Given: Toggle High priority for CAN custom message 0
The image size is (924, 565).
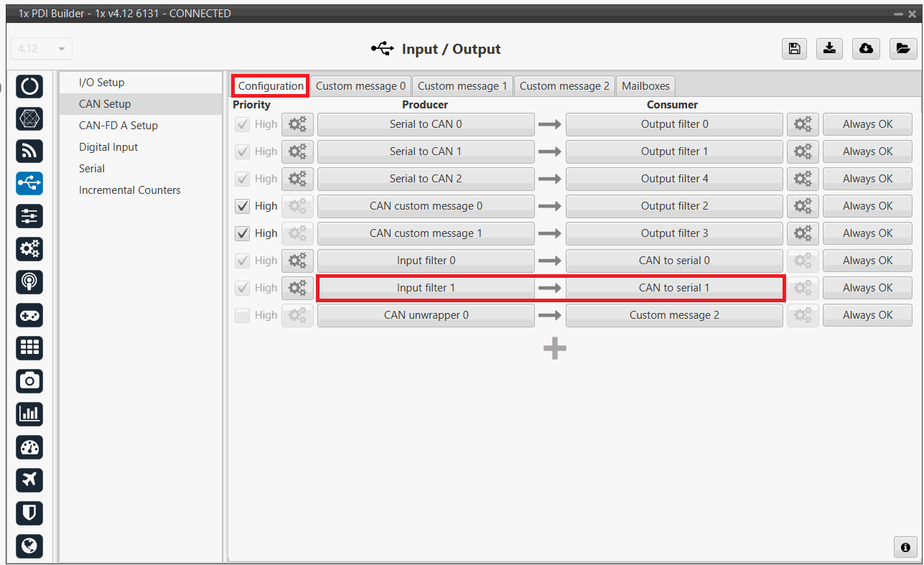Looking at the screenshot, I should coord(243,206).
